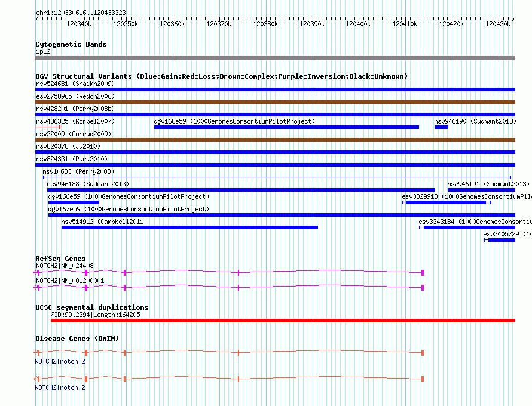Click the blue nsv514912 bar
The width and height of the screenshot is (532, 406).
point(189,227)
